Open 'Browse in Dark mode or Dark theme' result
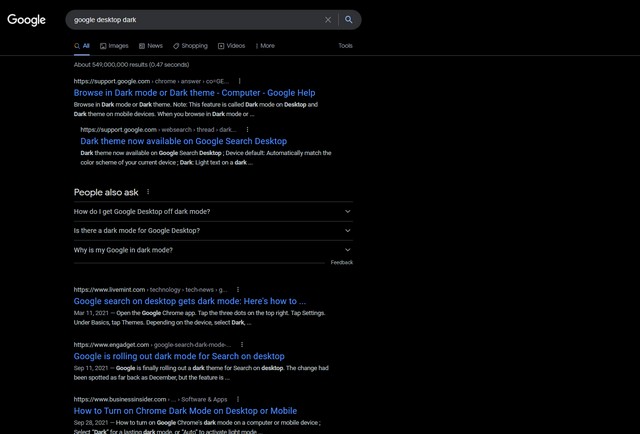 point(194,93)
